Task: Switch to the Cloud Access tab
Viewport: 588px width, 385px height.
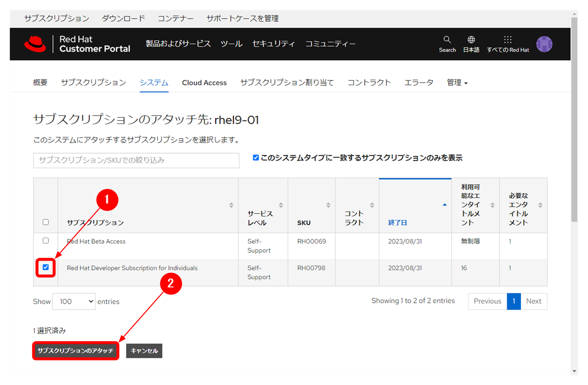Action: (x=204, y=82)
